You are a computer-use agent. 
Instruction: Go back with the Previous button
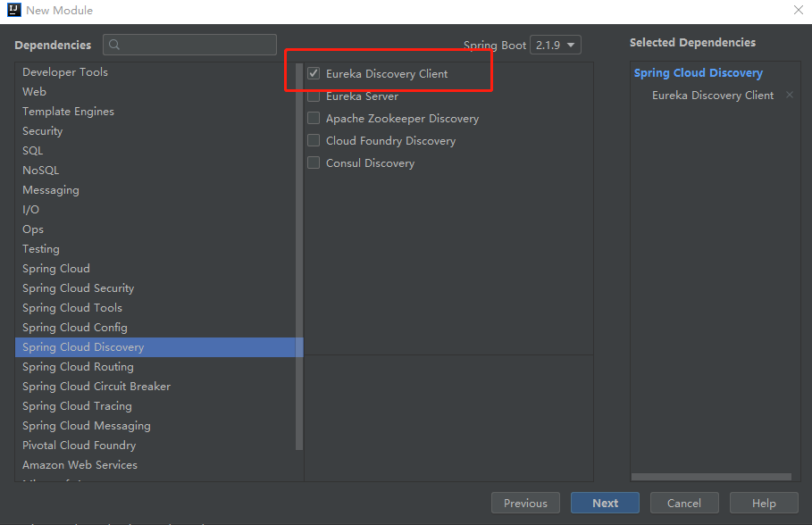(525, 503)
